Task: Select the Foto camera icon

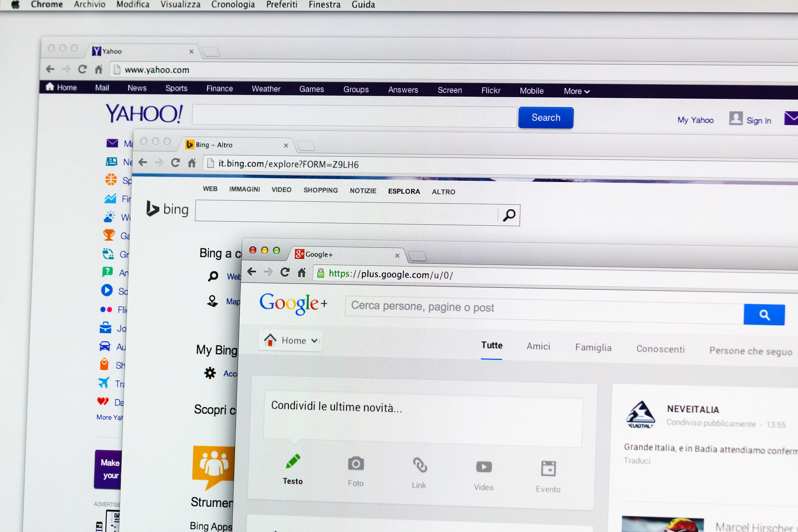Action: click(x=355, y=464)
